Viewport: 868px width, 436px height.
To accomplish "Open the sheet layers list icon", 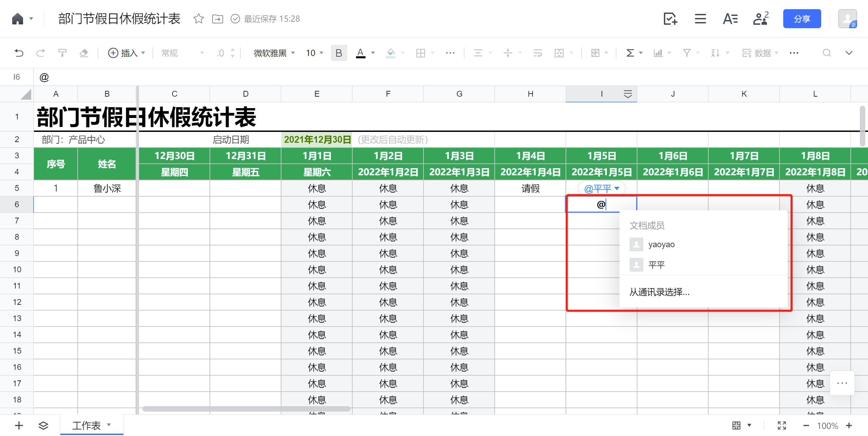I will click(x=43, y=425).
